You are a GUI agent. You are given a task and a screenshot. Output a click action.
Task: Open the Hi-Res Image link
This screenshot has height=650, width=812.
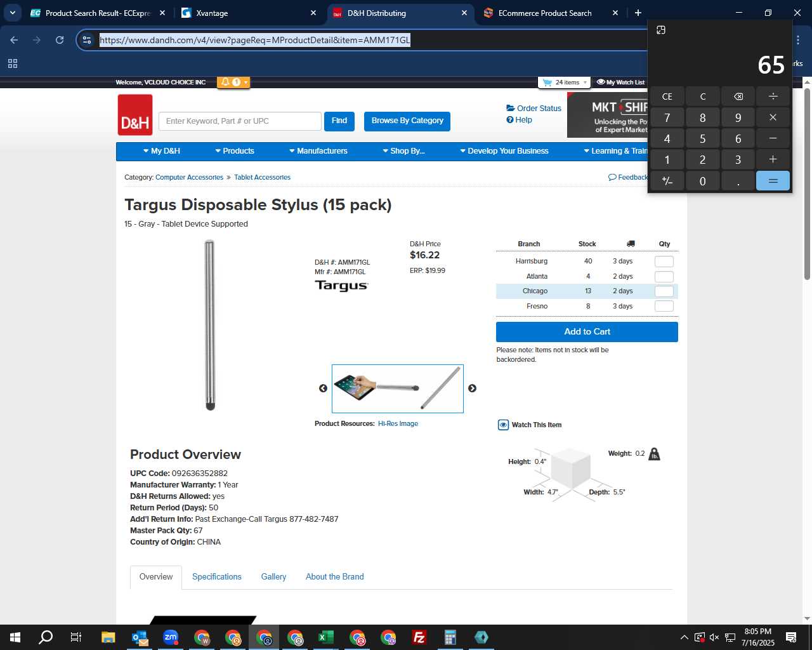click(398, 424)
